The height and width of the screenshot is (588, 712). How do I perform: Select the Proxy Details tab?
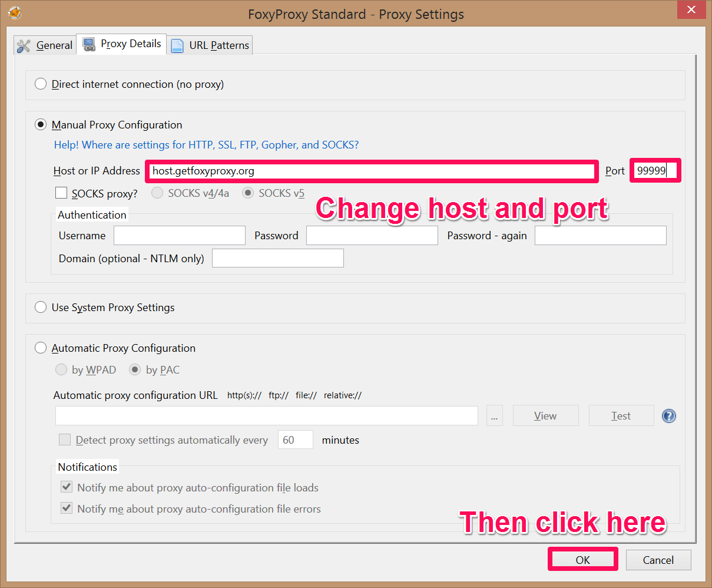click(122, 44)
